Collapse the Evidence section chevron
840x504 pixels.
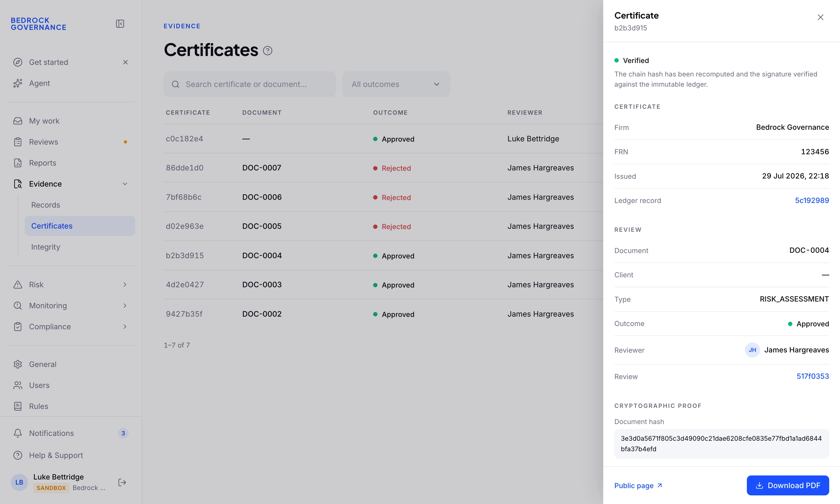click(x=125, y=184)
